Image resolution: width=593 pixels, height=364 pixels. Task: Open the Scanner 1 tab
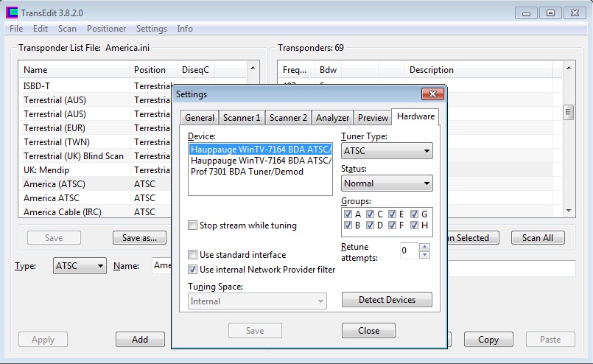click(x=242, y=118)
